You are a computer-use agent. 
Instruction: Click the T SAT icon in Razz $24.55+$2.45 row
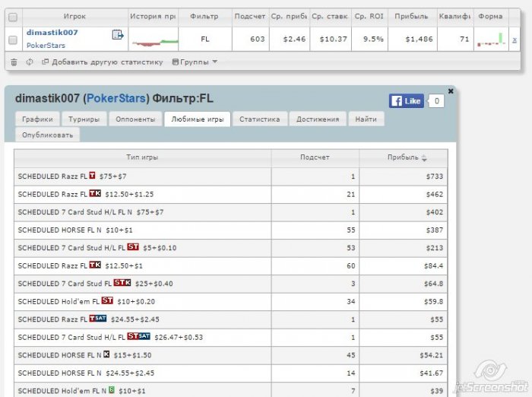[x=98, y=318]
